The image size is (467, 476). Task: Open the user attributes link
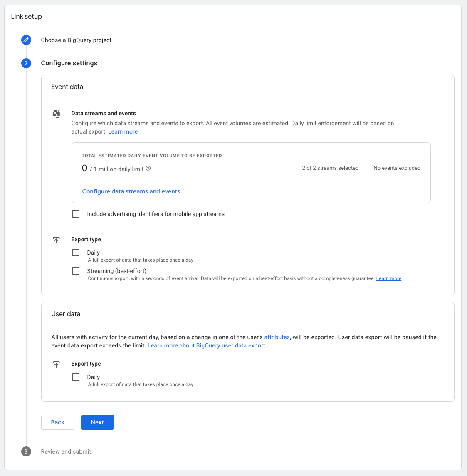[277, 337]
